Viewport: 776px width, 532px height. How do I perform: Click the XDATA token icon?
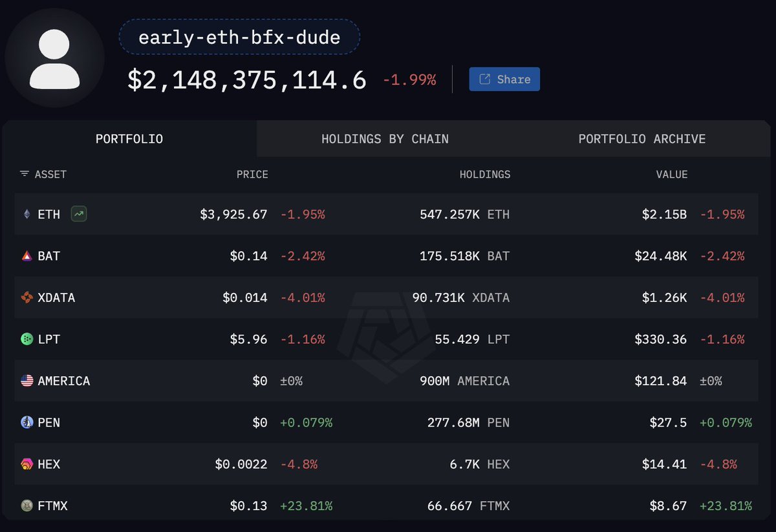27,298
